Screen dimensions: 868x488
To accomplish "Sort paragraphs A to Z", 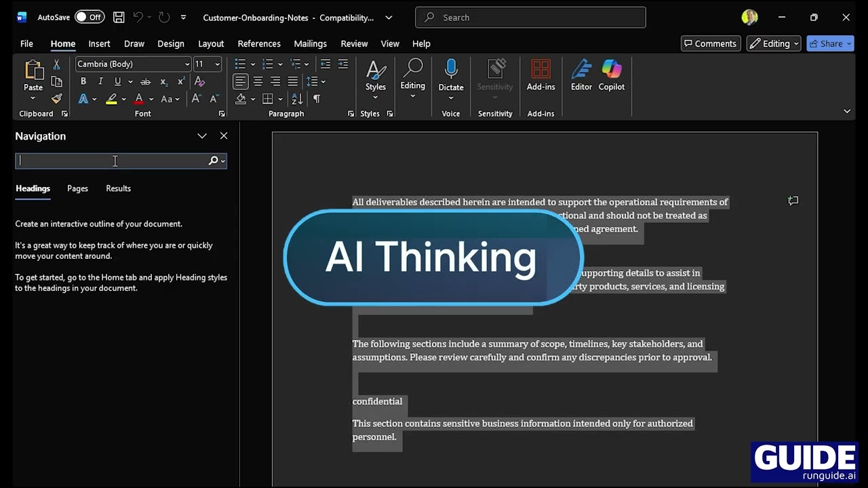I will click(297, 99).
